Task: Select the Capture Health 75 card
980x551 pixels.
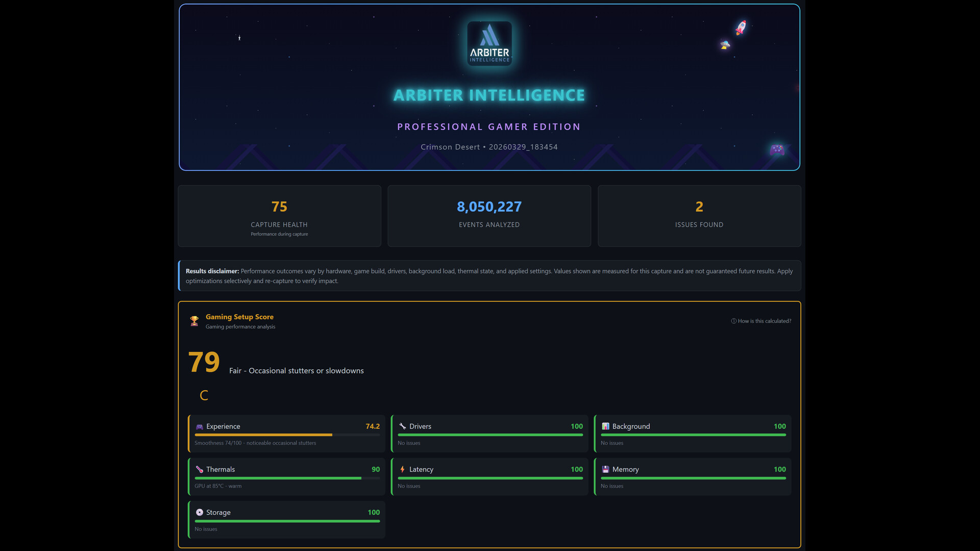Action: click(x=279, y=216)
